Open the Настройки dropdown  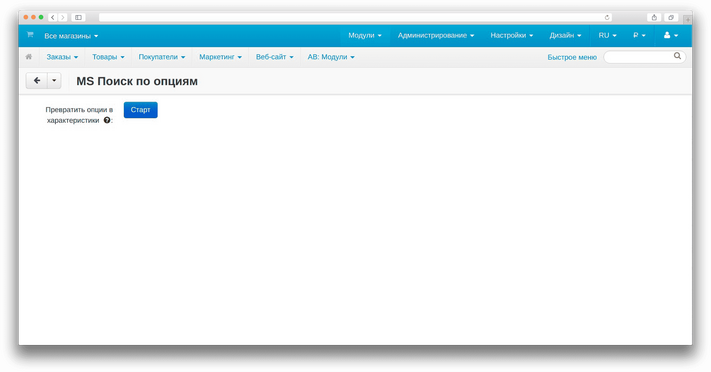511,35
